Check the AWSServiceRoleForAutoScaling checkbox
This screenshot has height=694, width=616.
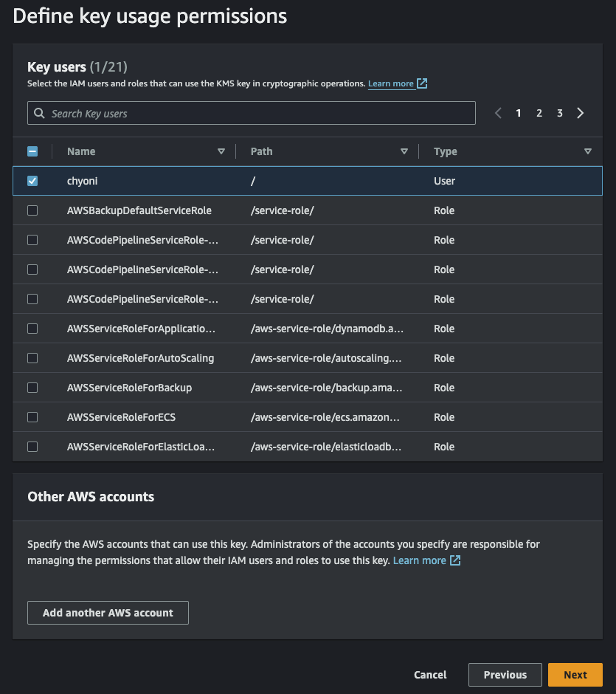pyautogui.click(x=32, y=358)
